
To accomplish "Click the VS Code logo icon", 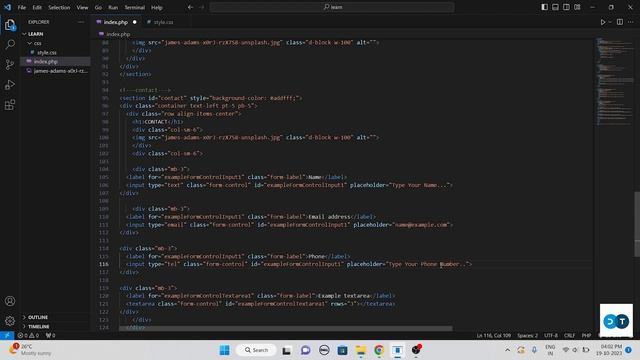I will (7, 7).
